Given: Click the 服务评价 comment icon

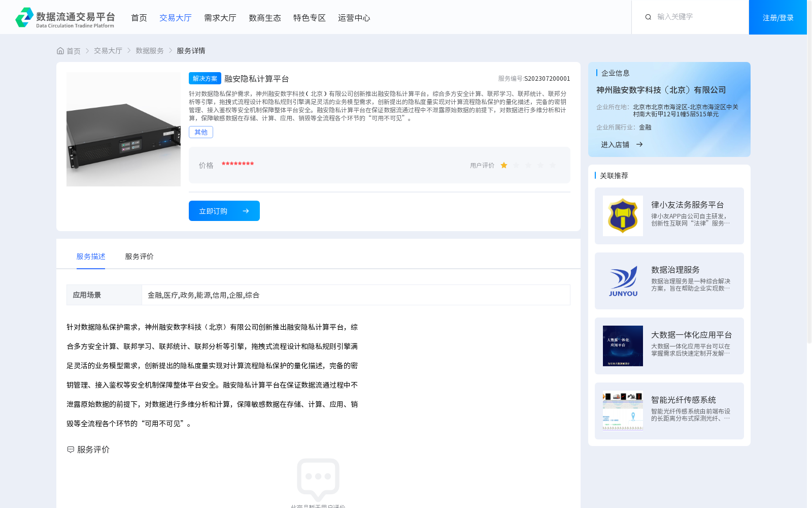Looking at the screenshot, I should (71, 450).
